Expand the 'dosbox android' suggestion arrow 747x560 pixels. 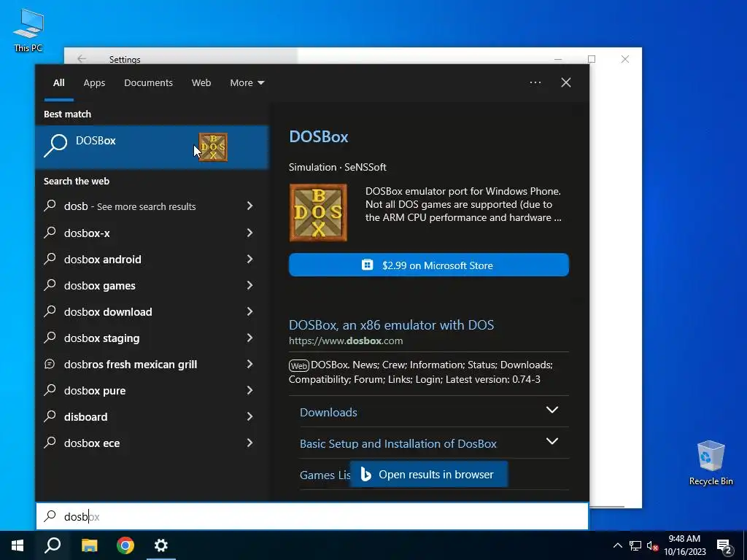coord(249,259)
